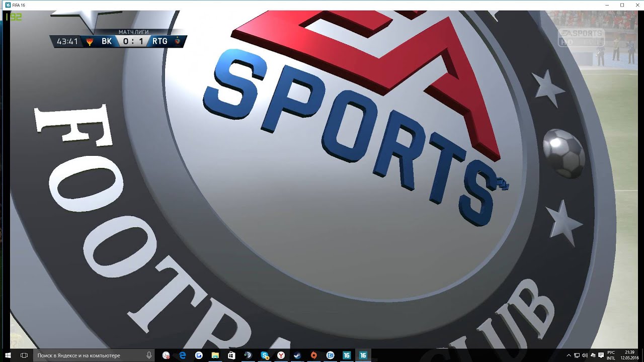644x362 pixels.
Task: Open the OneDrive tray icon
Action: [593, 355]
